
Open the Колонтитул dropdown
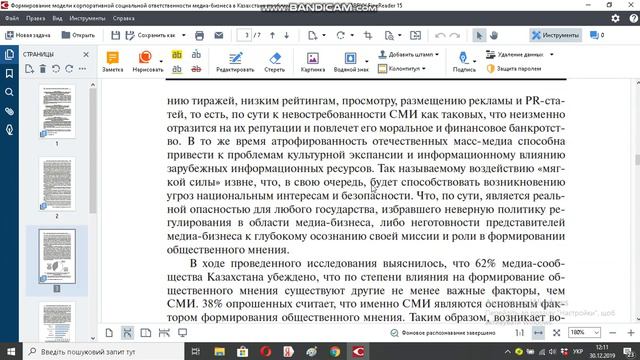(x=402, y=69)
